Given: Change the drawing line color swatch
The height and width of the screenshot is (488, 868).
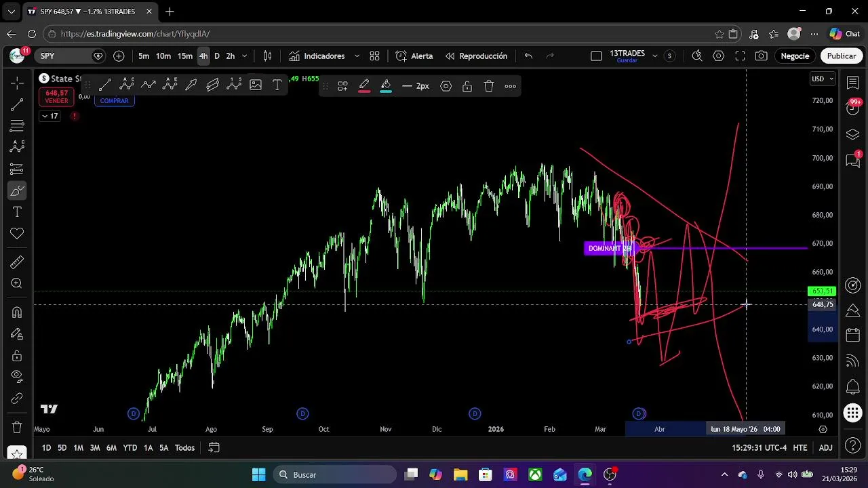Looking at the screenshot, I should pyautogui.click(x=364, y=86).
